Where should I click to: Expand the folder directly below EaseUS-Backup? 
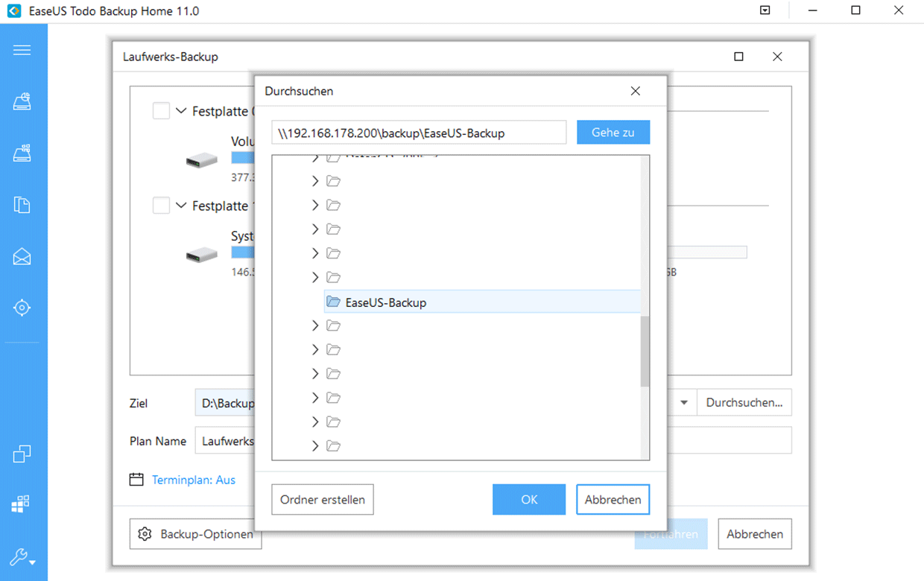[x=315, y=326]
